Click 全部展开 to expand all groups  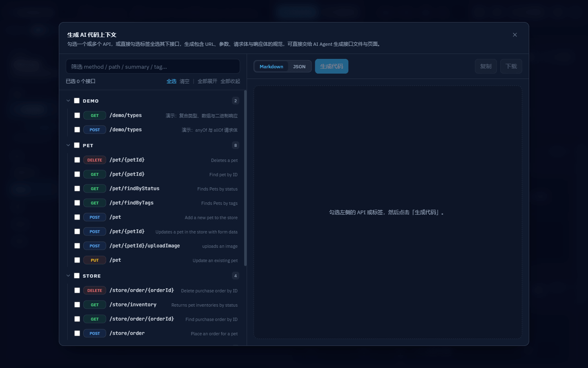[x=207, y=81]
